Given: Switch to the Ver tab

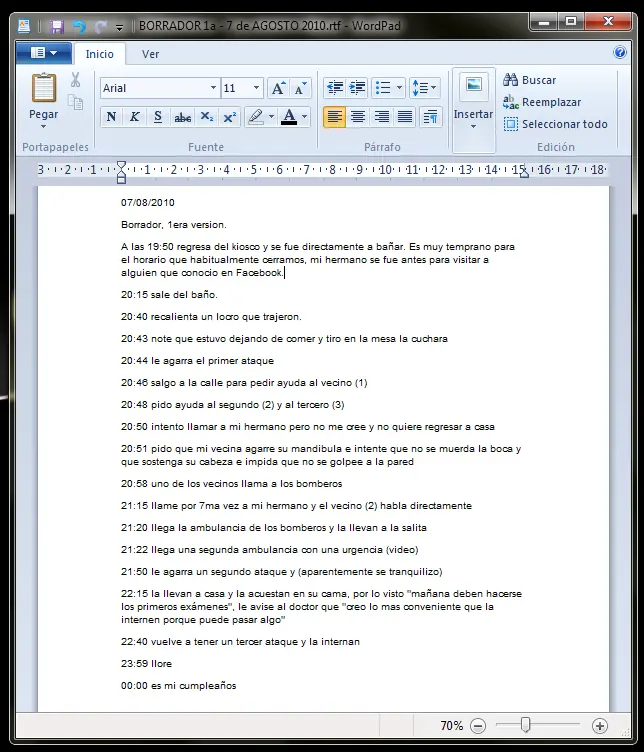Looking at the screenshot, I should (x=150, y=54).
